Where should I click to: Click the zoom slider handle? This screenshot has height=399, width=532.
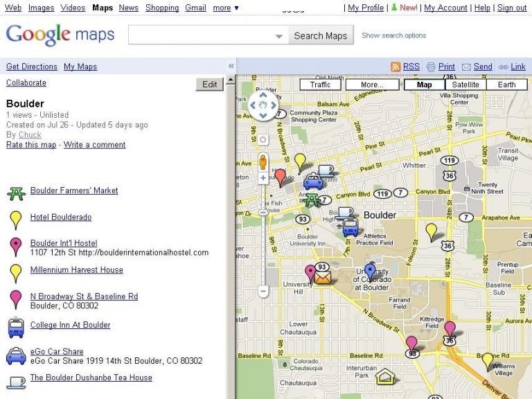(263, 213)
